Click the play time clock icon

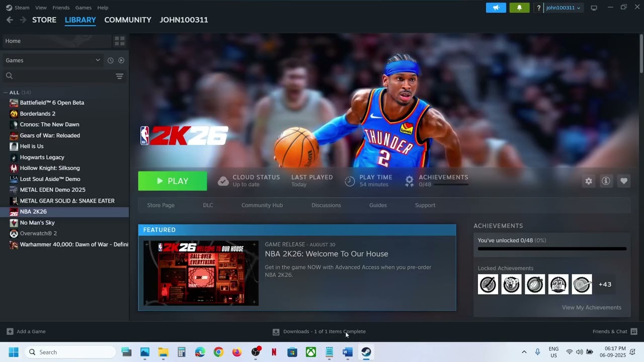point(350,181)
